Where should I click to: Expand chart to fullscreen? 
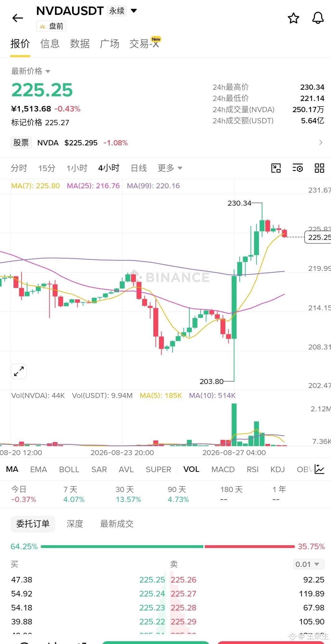tap(19, 371)
